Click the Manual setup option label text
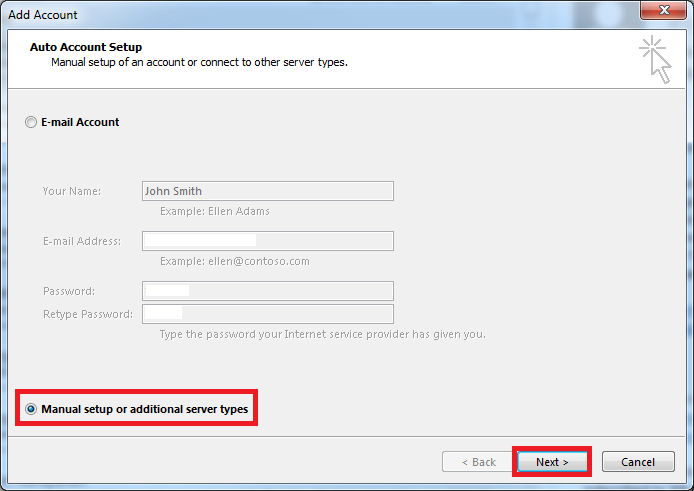The image size is (694, 491). [x=145, y=409]
